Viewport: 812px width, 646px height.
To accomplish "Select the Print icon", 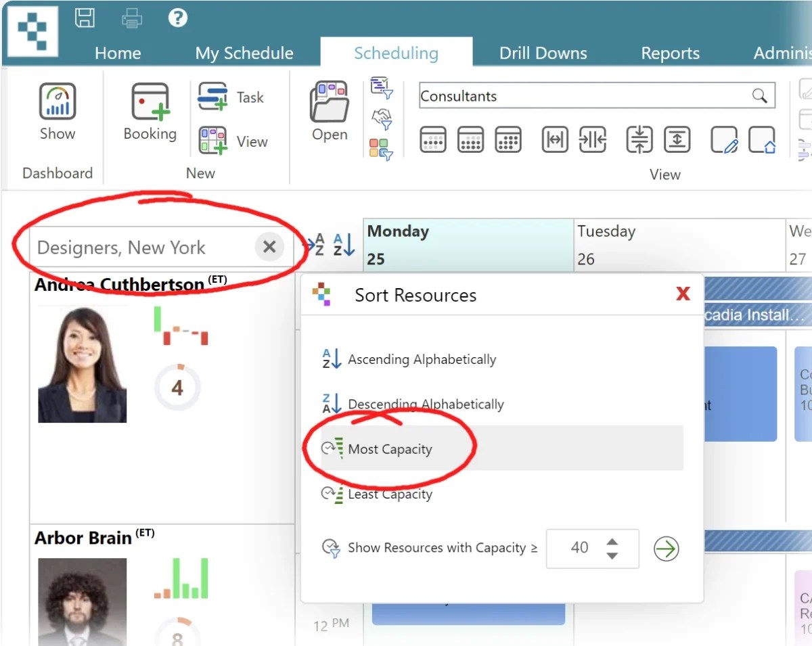I will 131,18.
